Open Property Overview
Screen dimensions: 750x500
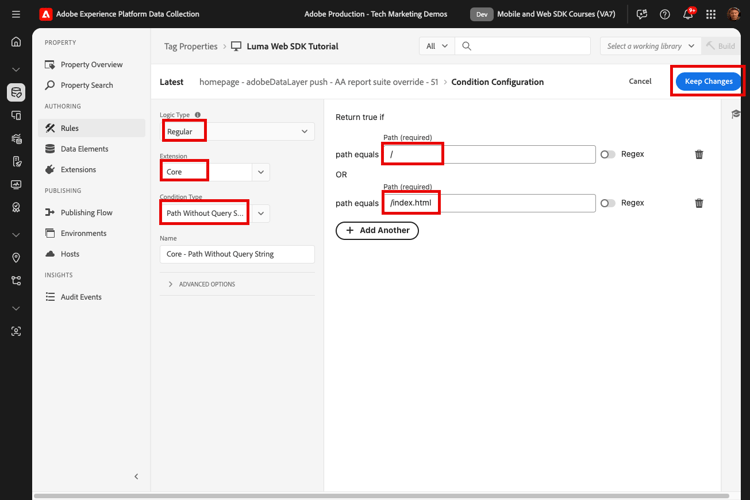click(91, 64)
